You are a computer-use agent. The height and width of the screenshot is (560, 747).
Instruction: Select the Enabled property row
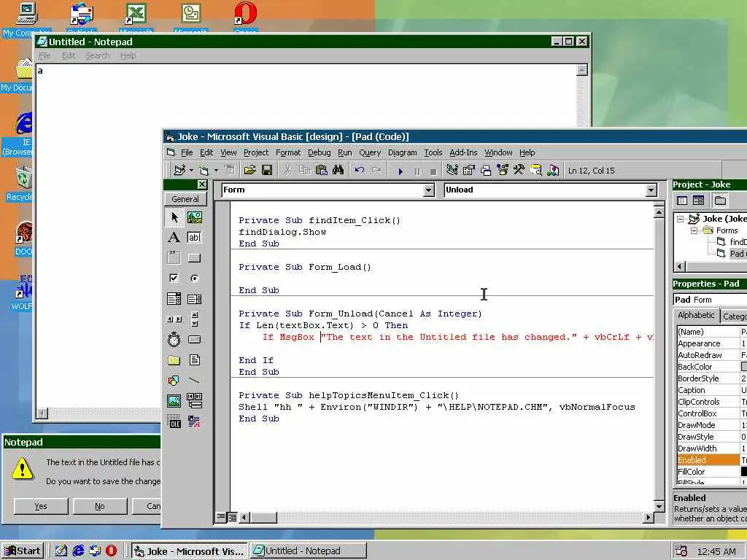[x=711, y=460]
